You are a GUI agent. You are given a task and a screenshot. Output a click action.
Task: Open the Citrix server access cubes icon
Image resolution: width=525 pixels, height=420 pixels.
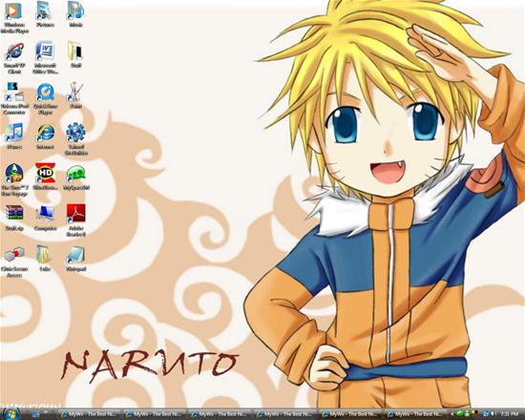[14, 262]
